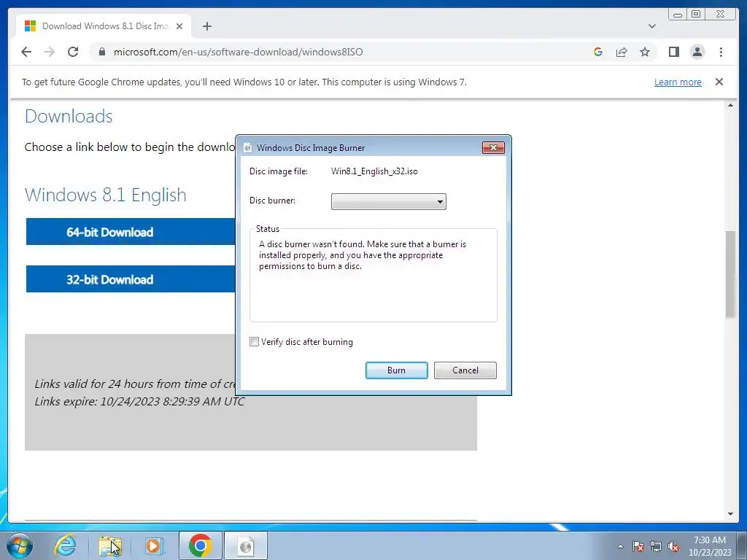Screen dimensions: 747x560
Task: Open network status tray icon
Action: tap(656, 546)
